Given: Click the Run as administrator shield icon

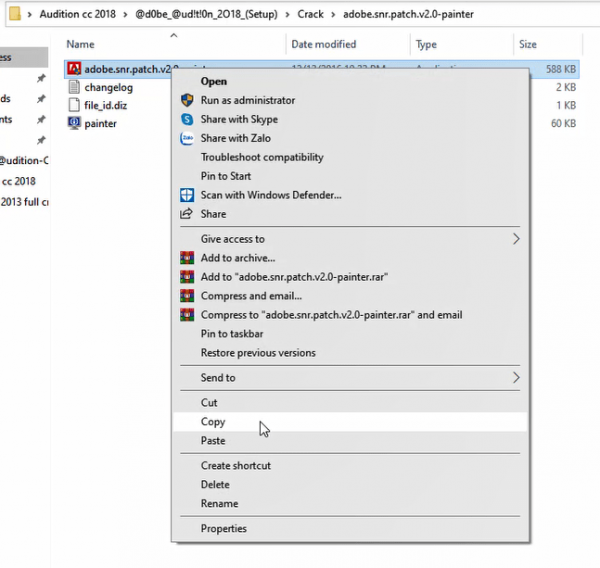Looking at the screenshot, I should tap(186, 100).
